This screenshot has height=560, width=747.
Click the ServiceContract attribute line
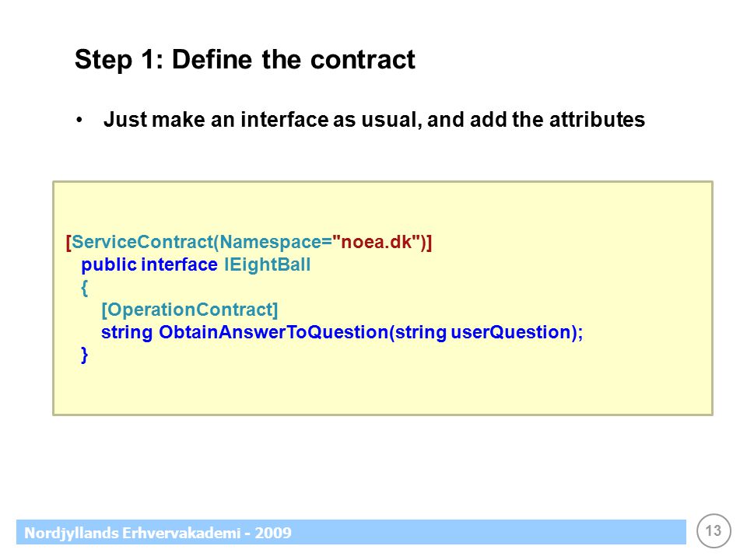tap(249, 242)
